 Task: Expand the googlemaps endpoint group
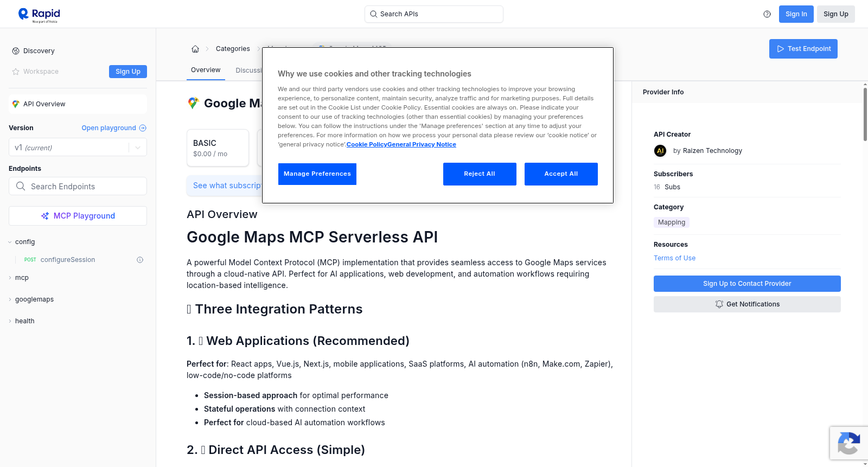10,299
